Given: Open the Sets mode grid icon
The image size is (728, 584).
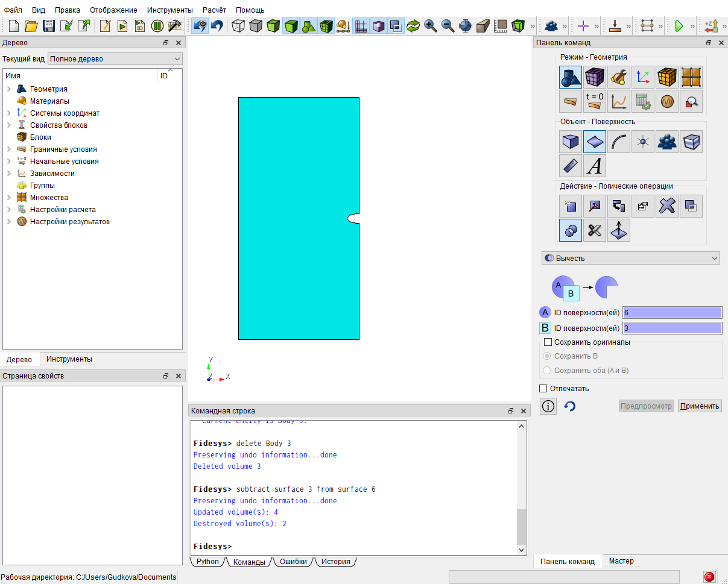Looking at the screenshot, I should [x=691, y=77].
